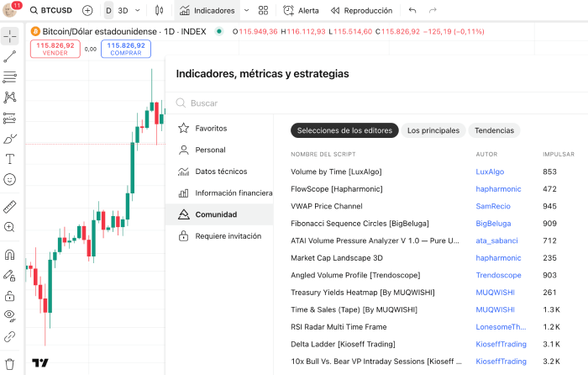Open the Fibonacci retracement tools
The image size is (588, 375).
pyautogui.click(x=10, y=77)
